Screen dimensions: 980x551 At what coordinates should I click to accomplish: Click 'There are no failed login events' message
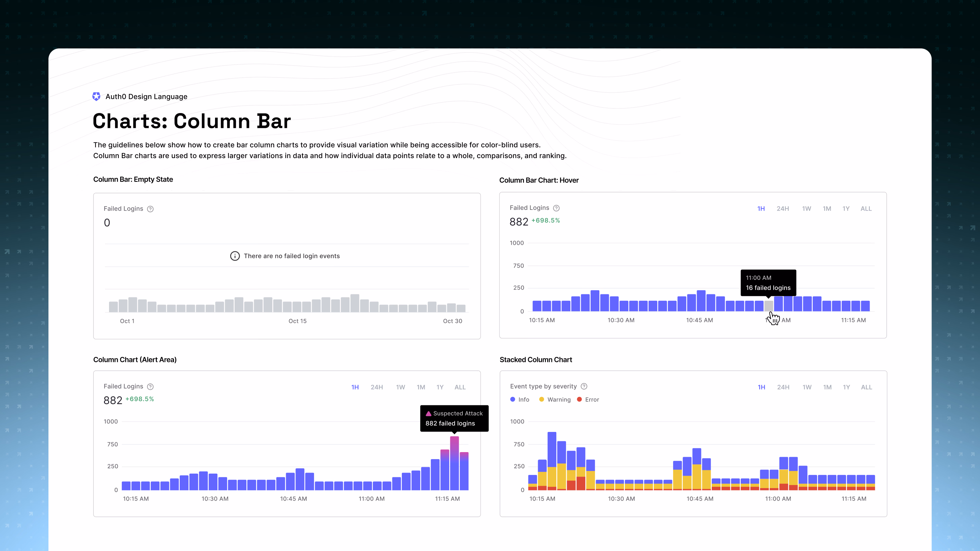pyautogui.click(x=292, y=256)
